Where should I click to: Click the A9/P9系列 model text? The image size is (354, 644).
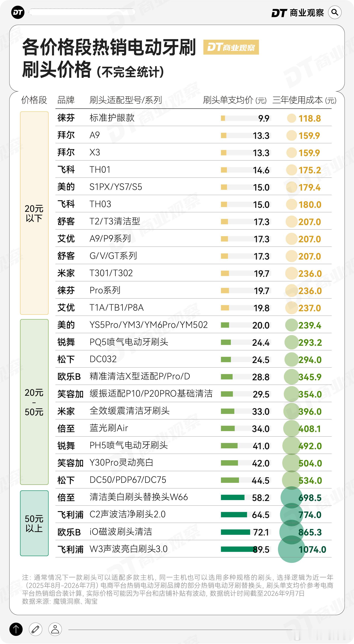point(110,239)
